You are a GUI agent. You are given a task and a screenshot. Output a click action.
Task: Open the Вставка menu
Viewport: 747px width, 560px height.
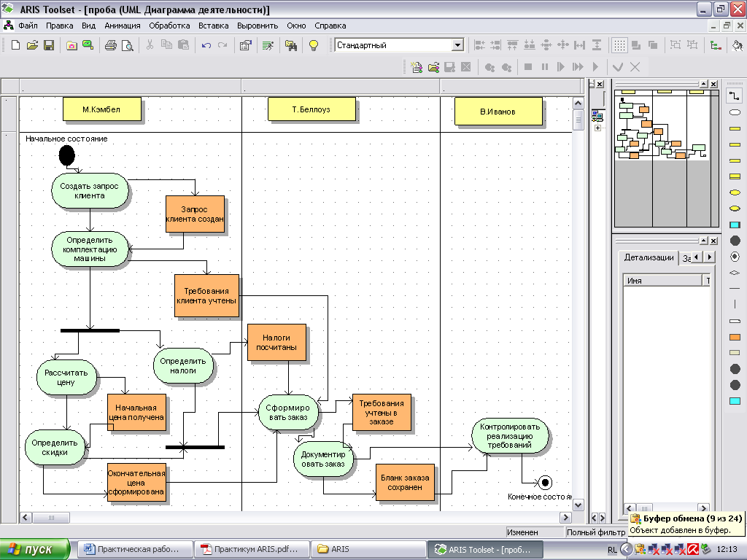[214, 26]
